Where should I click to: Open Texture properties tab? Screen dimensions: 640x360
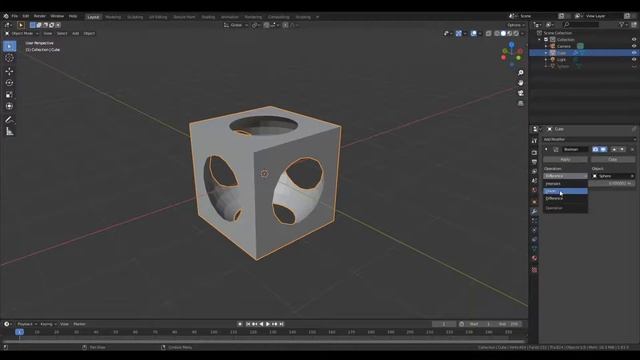click(534, 270)
